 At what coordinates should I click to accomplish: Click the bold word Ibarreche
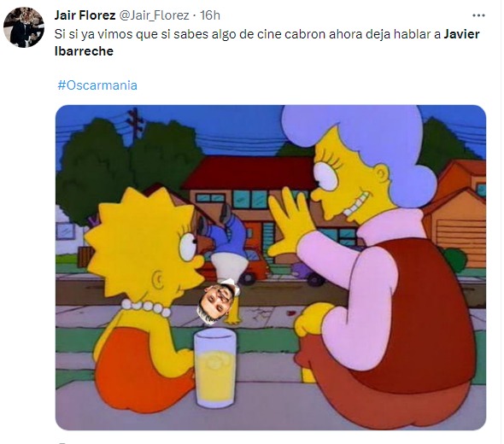click(85, 51)
